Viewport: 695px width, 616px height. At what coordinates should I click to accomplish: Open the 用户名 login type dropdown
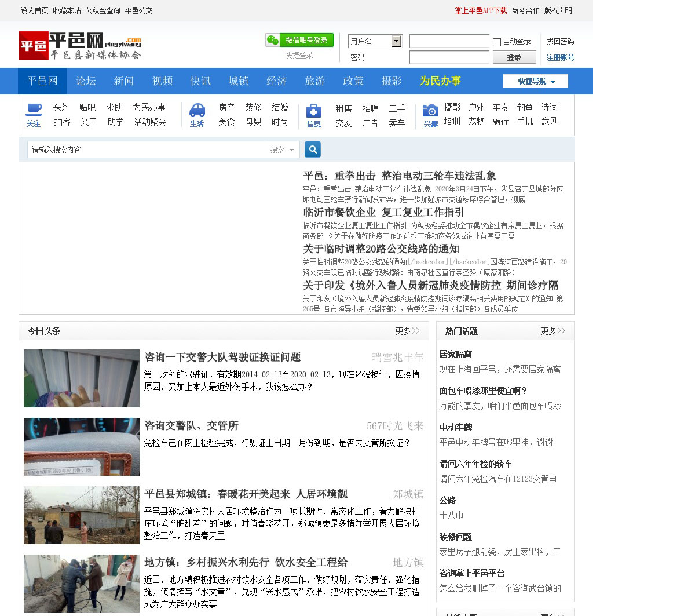point(396,41)
